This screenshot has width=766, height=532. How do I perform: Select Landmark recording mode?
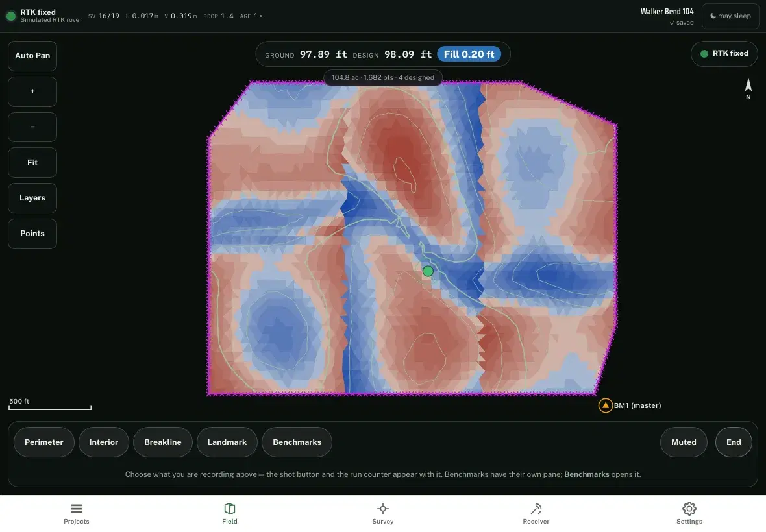[227, 442]
